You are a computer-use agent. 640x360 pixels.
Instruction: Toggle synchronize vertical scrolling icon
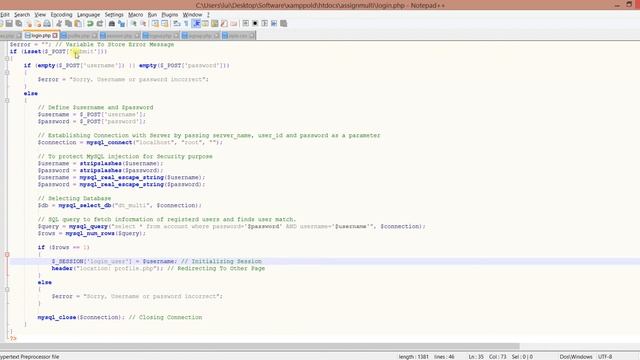(x=155, y=24)
